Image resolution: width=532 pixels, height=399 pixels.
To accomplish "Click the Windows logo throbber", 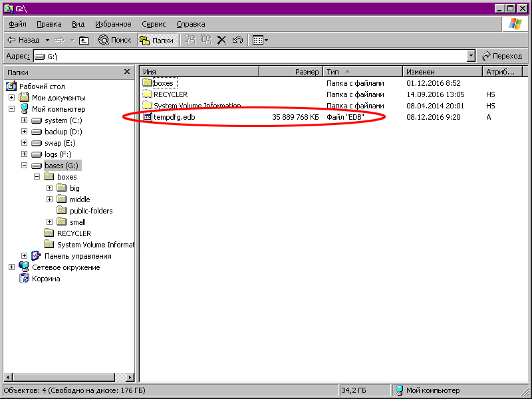I will tap(515, 24).
